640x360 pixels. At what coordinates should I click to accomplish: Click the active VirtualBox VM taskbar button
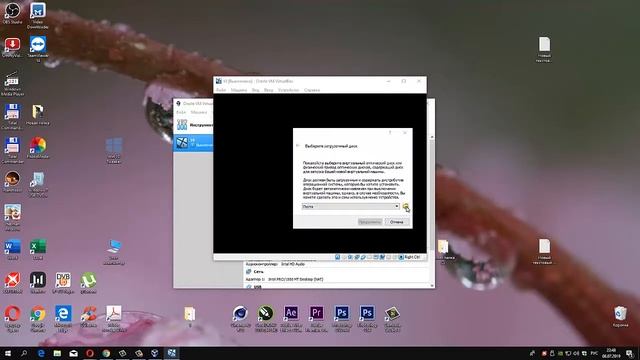pyautogui.click(x=172, y=353)
